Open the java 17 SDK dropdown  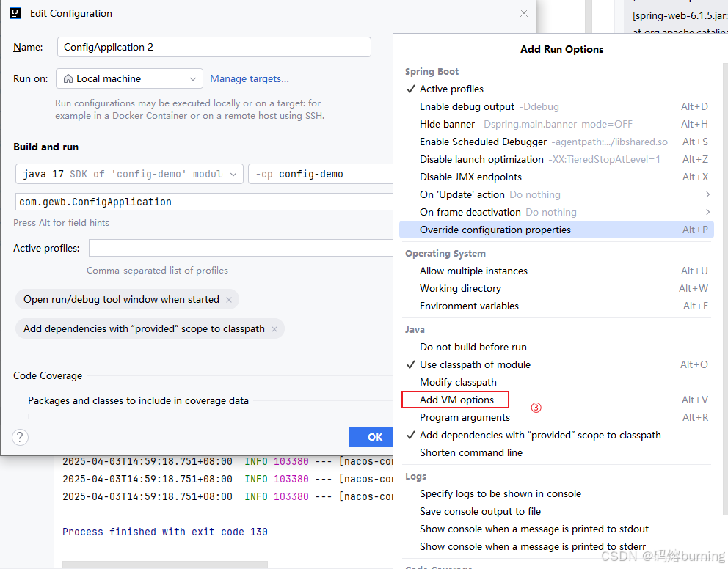click(x=129, y=174)
